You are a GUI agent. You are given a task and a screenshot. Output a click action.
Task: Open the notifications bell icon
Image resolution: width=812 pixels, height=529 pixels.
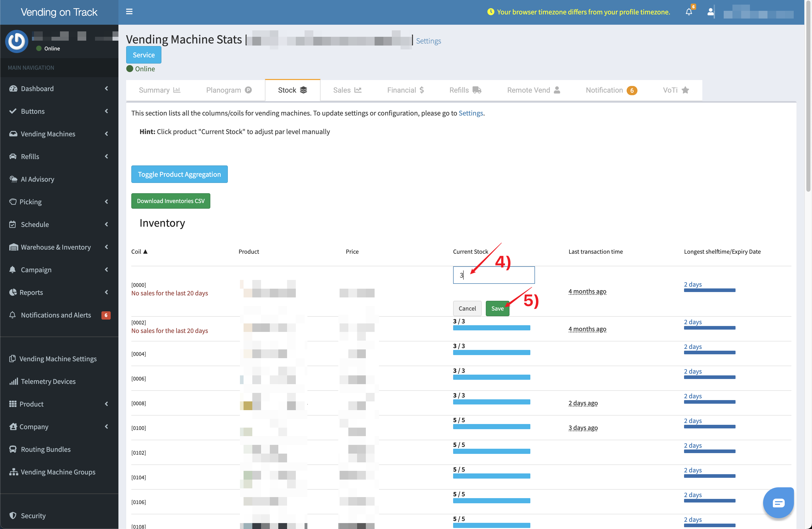pos(688,12)
